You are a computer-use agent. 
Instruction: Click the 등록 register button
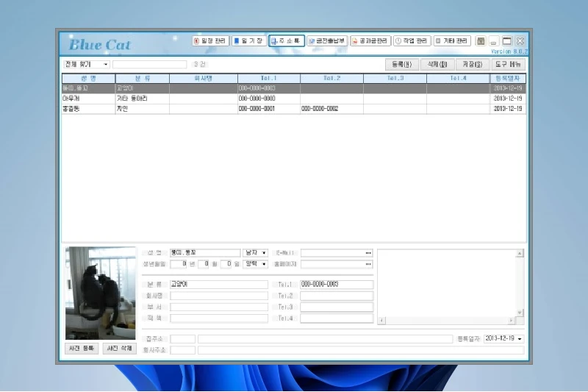tap(401, 65)
